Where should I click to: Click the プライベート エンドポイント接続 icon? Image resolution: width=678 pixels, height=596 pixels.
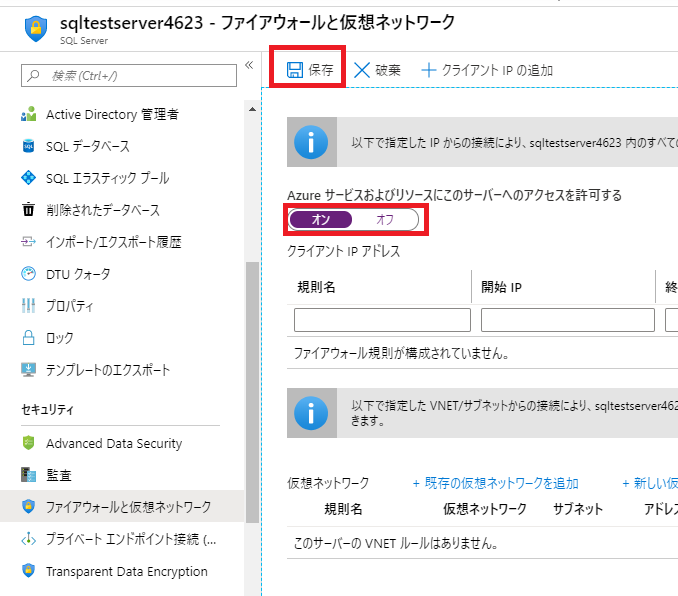click(x=29, y=539)
